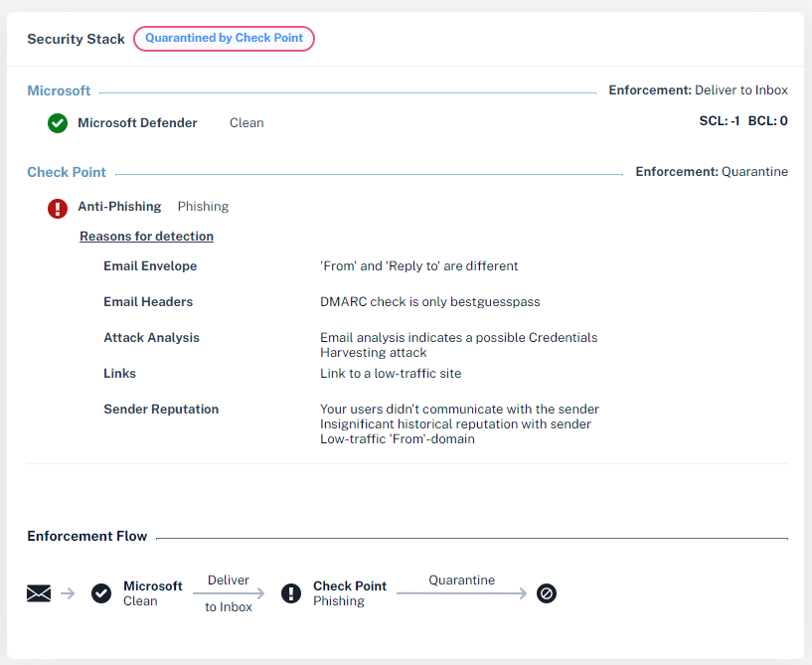Click Enforcement: Quarantine text

[712, 171]
